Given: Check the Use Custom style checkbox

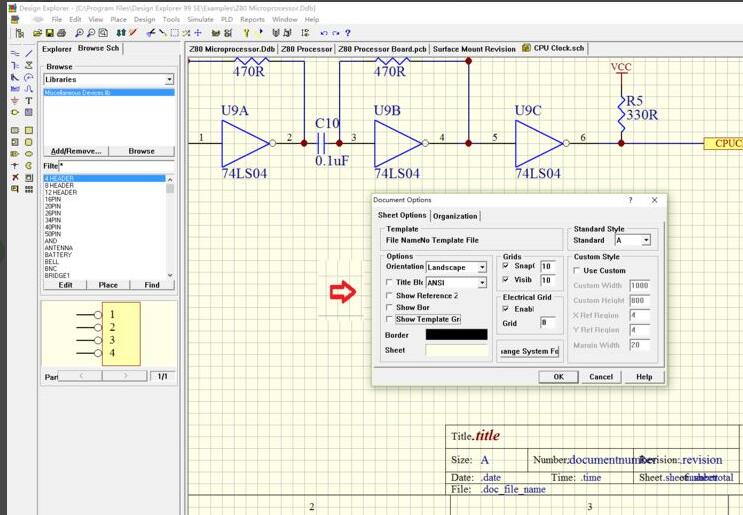Looking at the screenshot, I should 577,270.
